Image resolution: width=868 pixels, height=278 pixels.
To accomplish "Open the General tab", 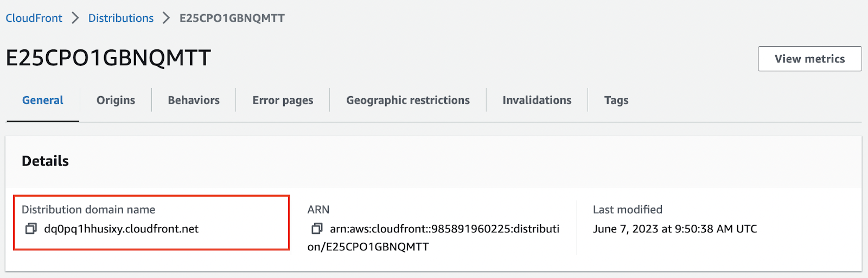I will 43,100.
